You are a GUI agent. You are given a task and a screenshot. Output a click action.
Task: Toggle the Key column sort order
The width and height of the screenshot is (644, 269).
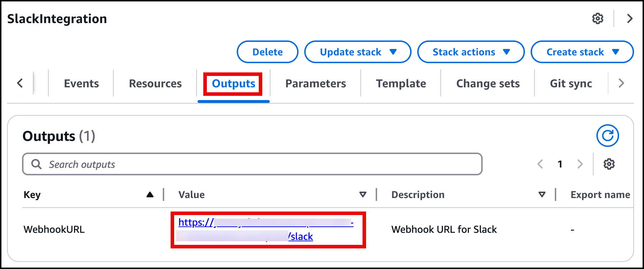(150, 194)
